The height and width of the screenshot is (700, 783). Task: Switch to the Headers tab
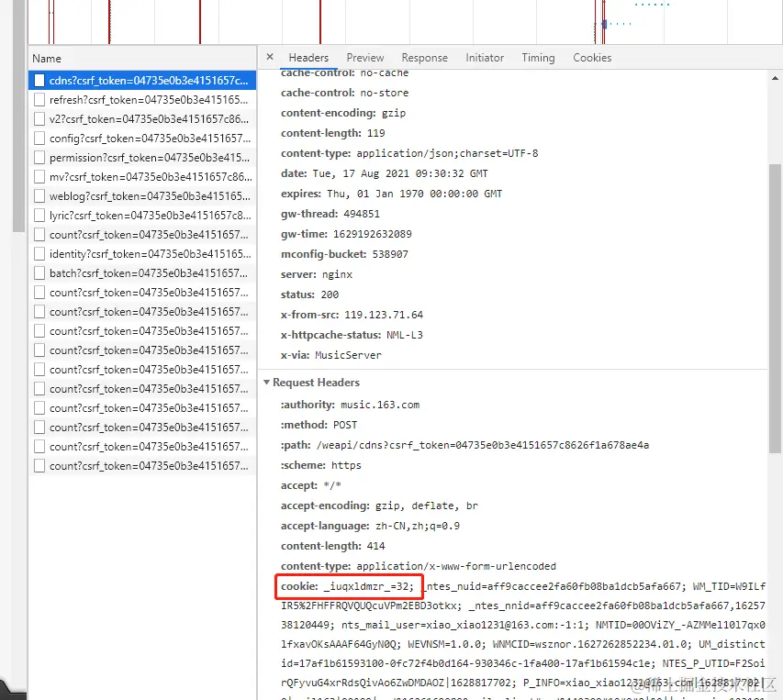[x=308, y=58]
